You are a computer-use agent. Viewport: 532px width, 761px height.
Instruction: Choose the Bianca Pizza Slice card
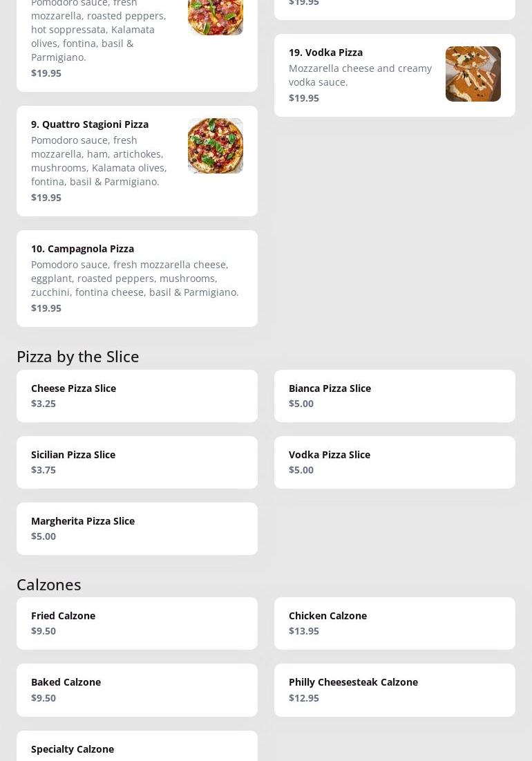pyautogui.click(x=394, y=395)
